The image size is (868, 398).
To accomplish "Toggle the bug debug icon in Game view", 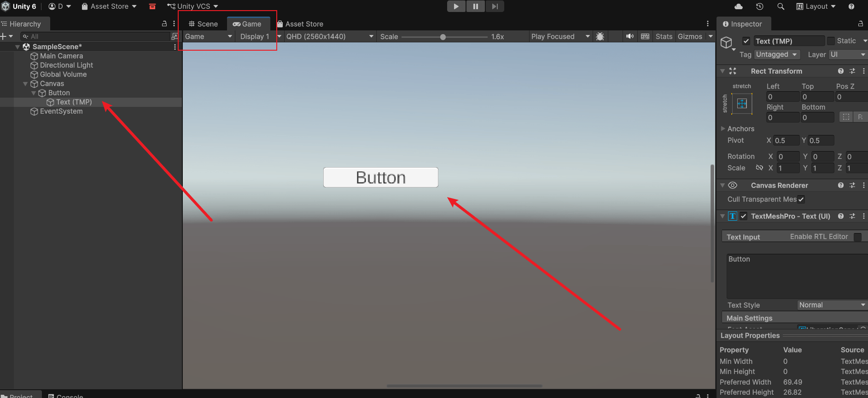I will tap(600, 36).
